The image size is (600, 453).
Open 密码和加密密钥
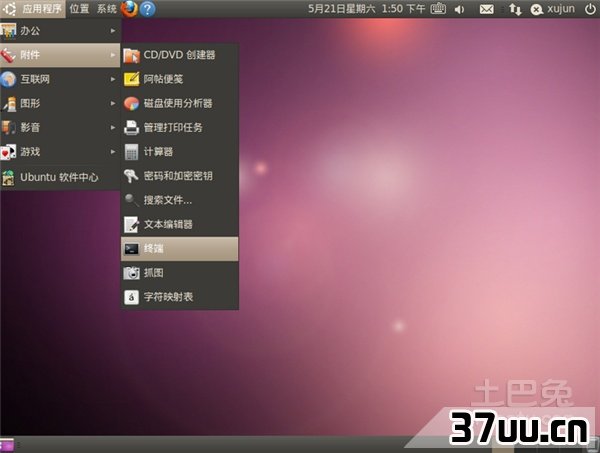179,176
